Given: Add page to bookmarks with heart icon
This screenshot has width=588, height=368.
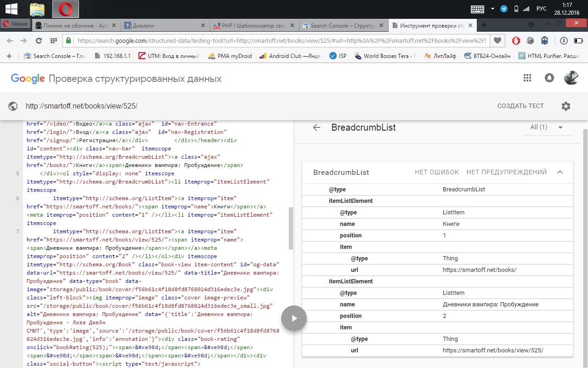Looking at the screenshot, I should pos(497,40).
